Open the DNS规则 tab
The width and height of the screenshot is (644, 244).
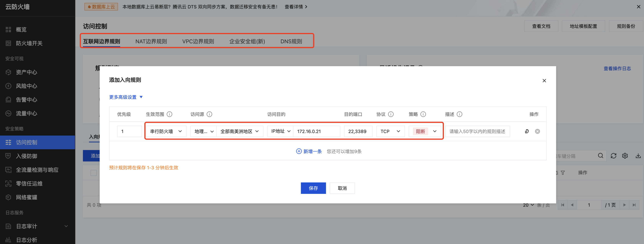click(x=291, y=41)
